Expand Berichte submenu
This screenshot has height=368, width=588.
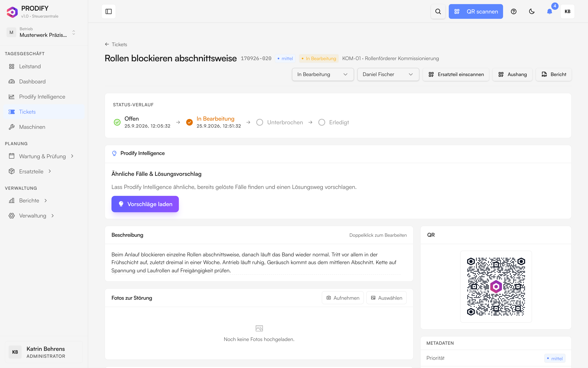44,200
